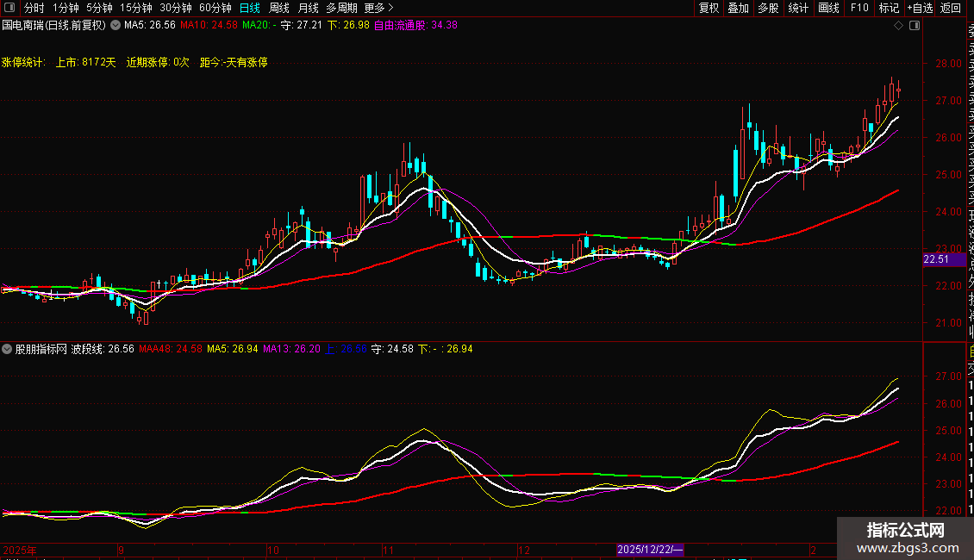Screen dimensions: 974x560
Task: Activate the 画线 drawing tool button
Action: (x=828, y=8)
